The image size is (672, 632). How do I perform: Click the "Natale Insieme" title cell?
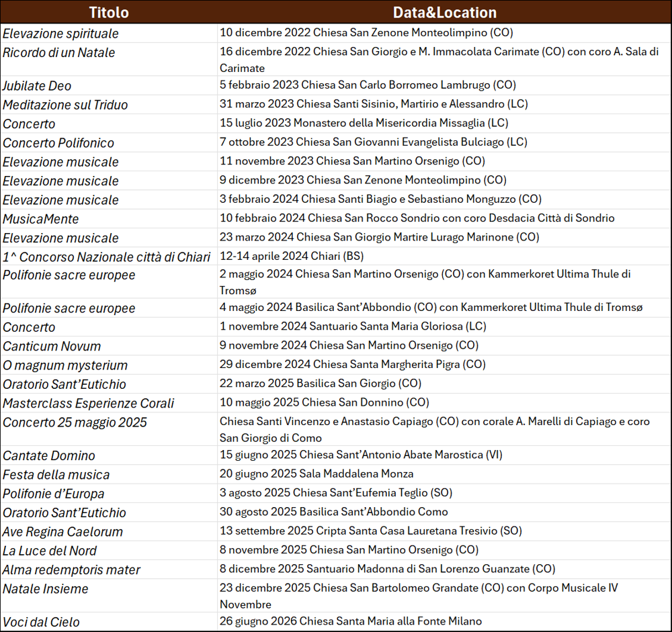[x=109, y=596]
